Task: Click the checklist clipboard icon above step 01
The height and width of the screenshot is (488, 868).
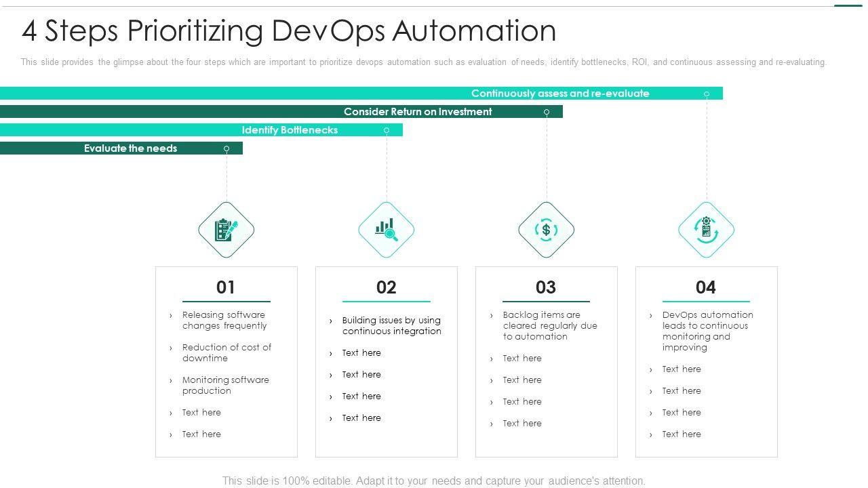Action: 226,230
